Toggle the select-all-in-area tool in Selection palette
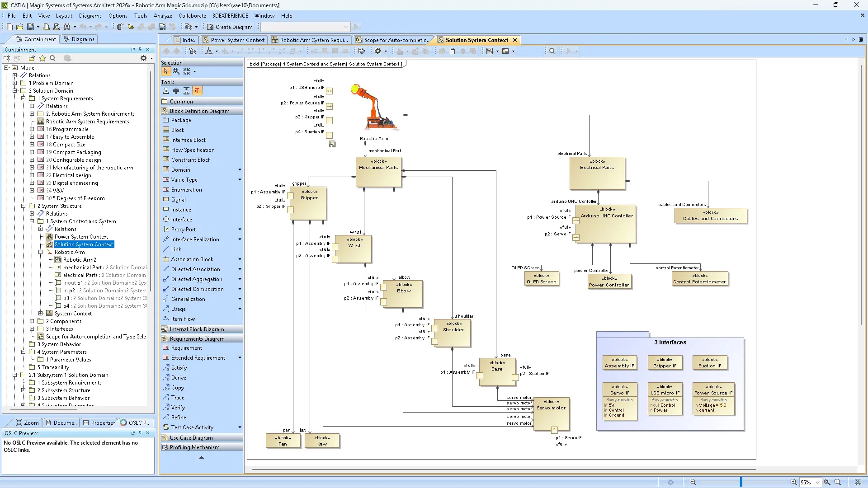This screenshot has height=488, width=868. click(176, 71)
